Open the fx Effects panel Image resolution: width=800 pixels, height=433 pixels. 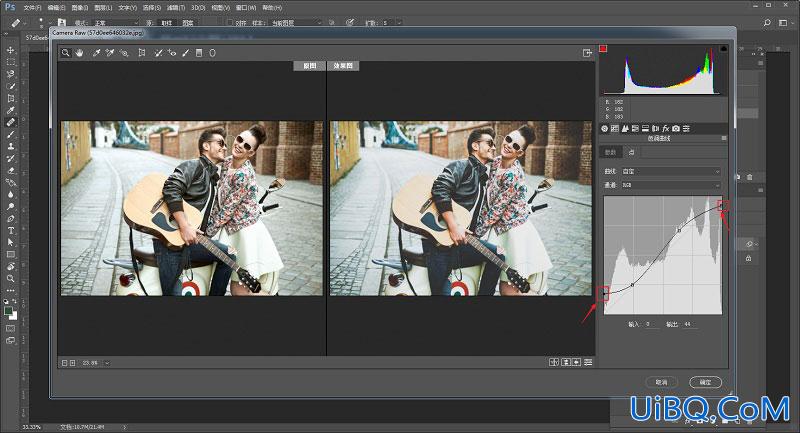point(666,129)
